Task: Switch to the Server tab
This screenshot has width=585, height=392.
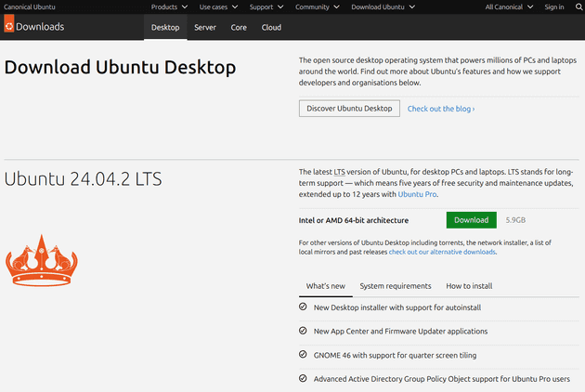Action: click(x=205, y=27)
